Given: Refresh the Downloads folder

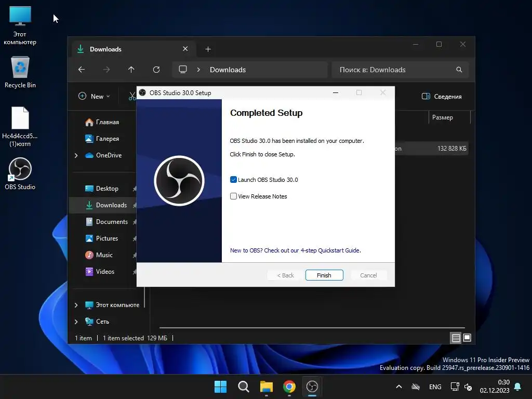Looking at the screenshot, I should 156,70.
